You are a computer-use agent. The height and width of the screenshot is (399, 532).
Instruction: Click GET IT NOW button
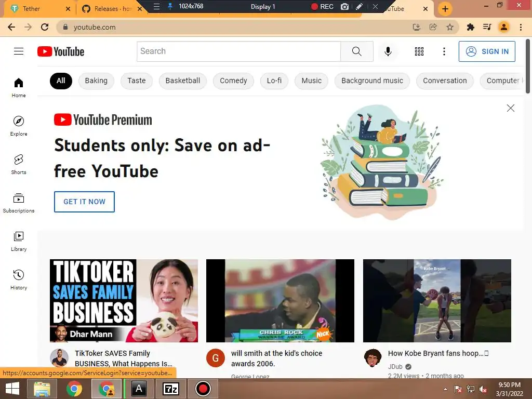[x=84, y=202]
